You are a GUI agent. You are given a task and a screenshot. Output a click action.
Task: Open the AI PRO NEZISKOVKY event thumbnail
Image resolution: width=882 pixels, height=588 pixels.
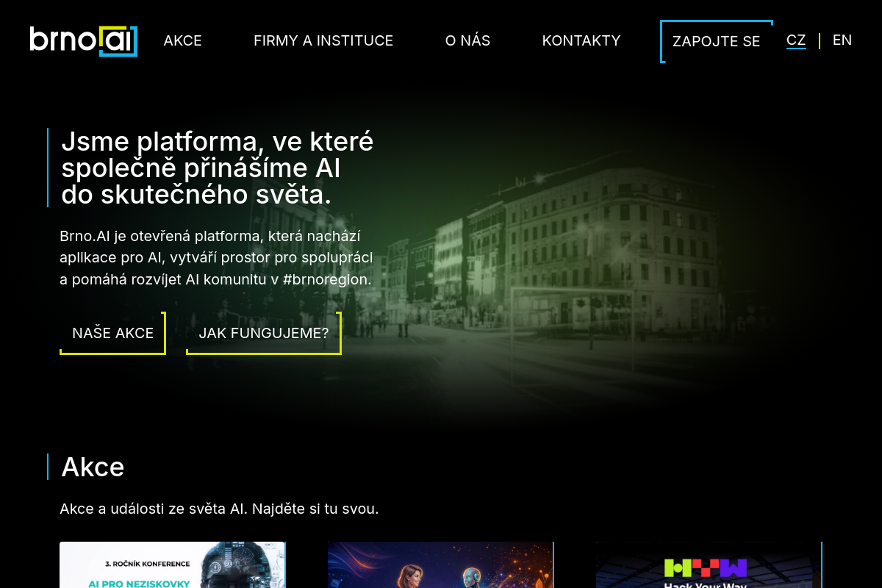pyautogui.click(x=173, y=565)
